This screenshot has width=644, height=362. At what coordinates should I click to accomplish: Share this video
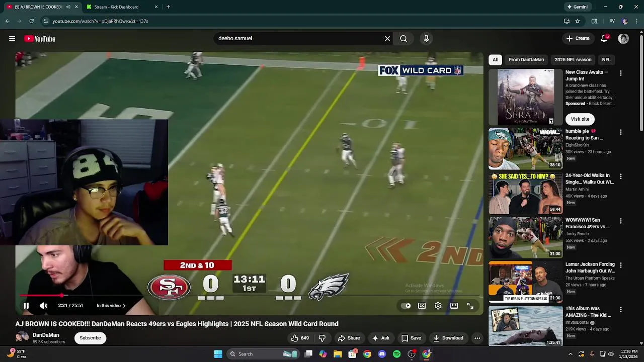(349, 338)
